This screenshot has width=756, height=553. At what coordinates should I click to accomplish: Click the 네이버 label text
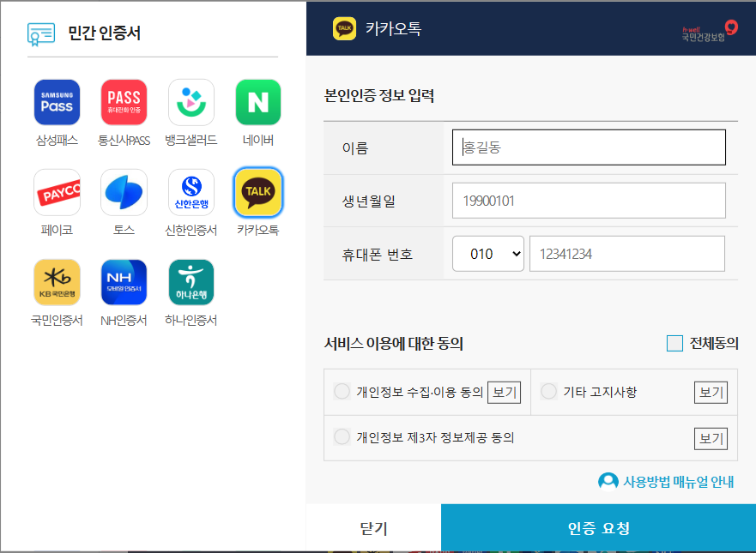click(258, 140)
